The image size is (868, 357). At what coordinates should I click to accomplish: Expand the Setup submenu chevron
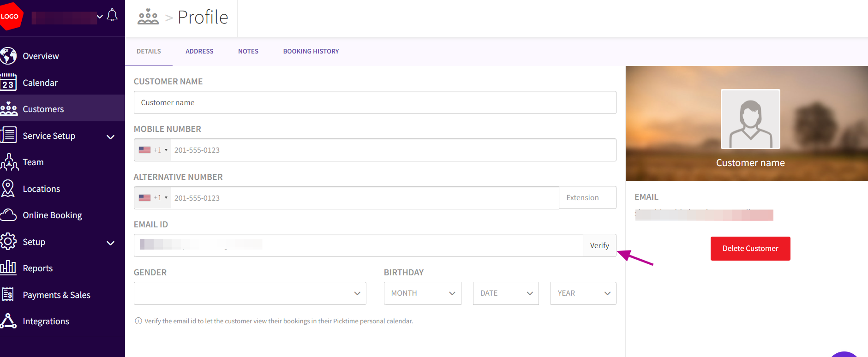coord(111,243)
